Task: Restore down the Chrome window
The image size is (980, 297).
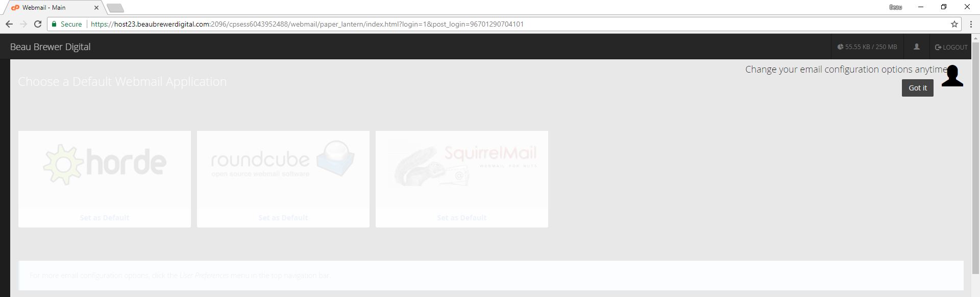Action: tap(944, 7)
